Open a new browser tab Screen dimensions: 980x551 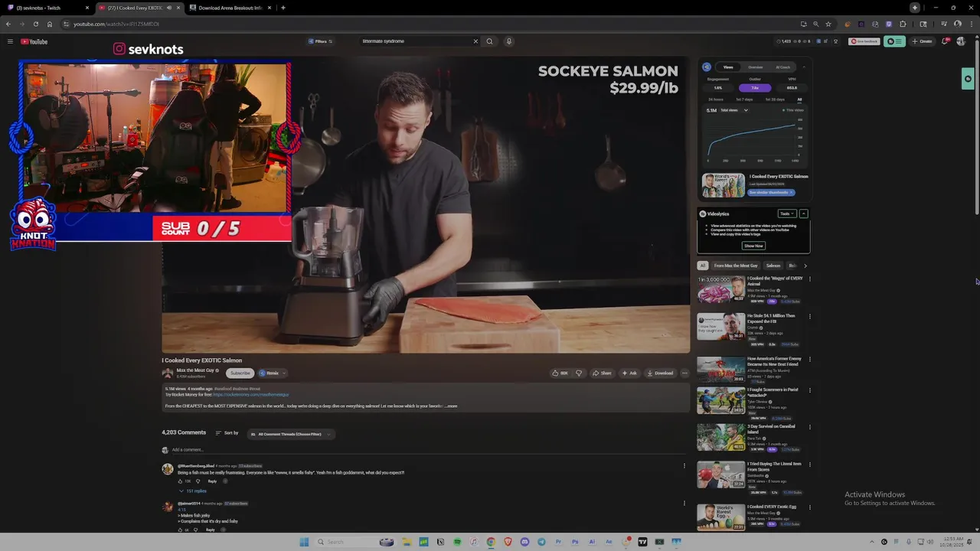(x=283, y=8)
